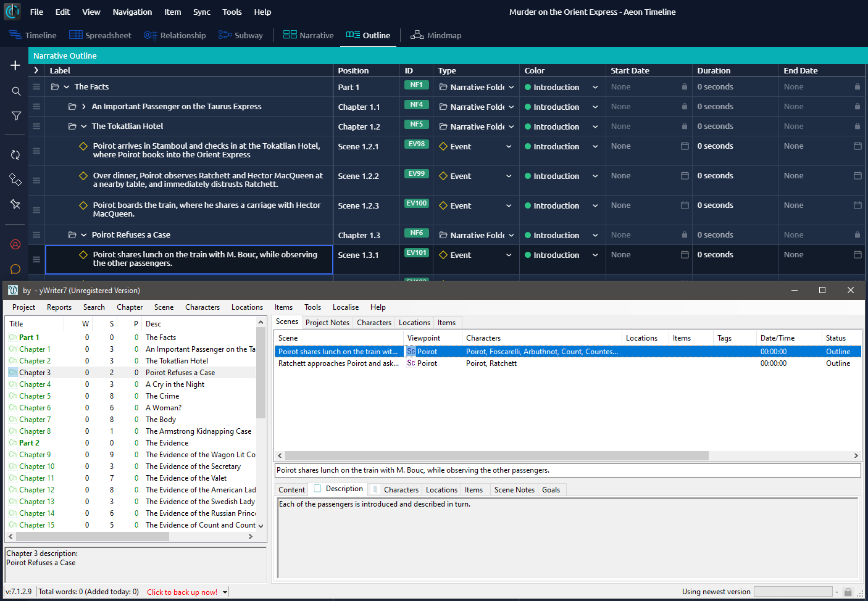Click the scene list horizontal scrollbar right arrow
Screen dimensions: 868x601
click(x=856, y=456)
